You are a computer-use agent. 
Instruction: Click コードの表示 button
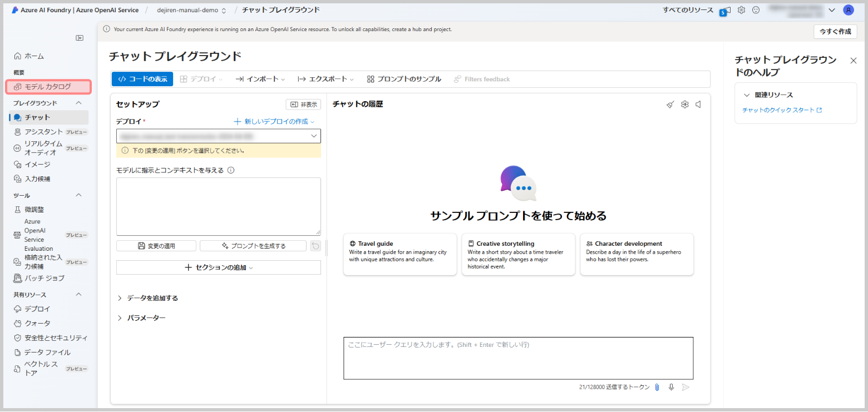[x=142, y=79]
